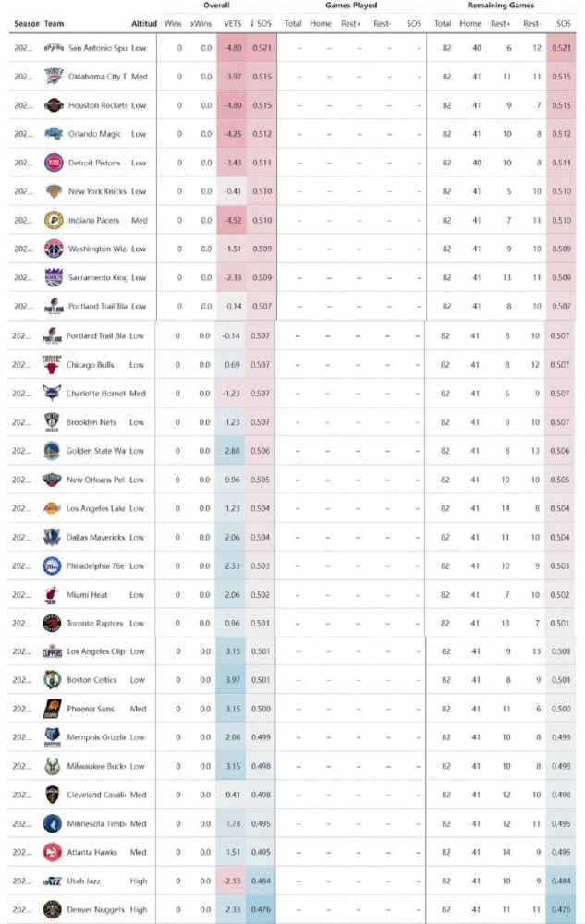
Task: Select the Games Played column group header
Action: pos(351,6)
